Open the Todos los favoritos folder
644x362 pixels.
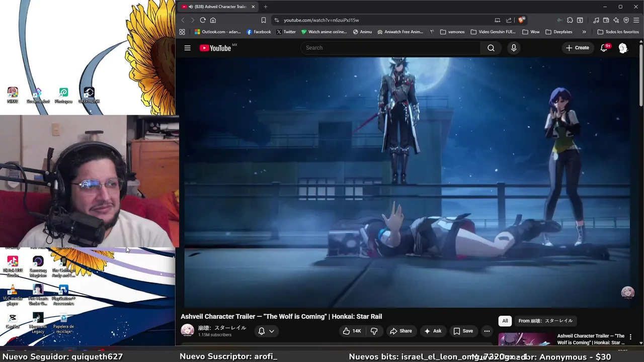click(x=618, y=32)
